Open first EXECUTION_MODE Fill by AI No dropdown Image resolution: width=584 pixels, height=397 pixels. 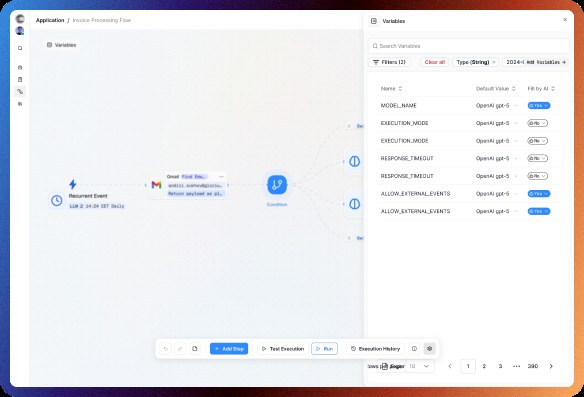537,123
